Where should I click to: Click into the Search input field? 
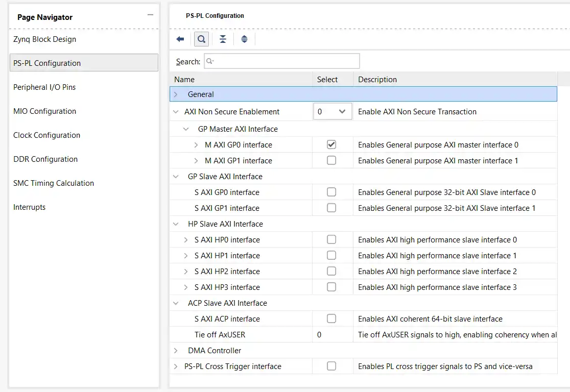tap(282, 61)
